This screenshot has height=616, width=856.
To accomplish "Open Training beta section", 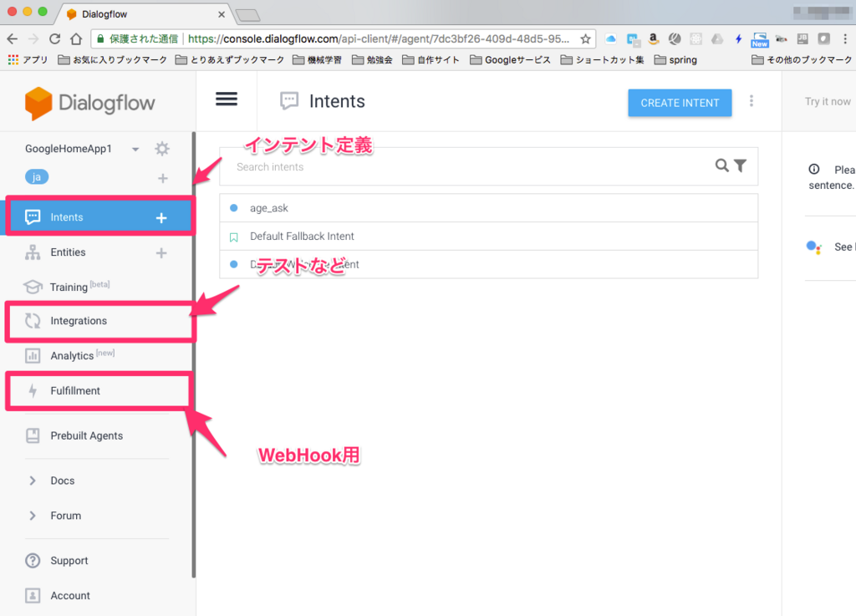I will tap(79, 287).
